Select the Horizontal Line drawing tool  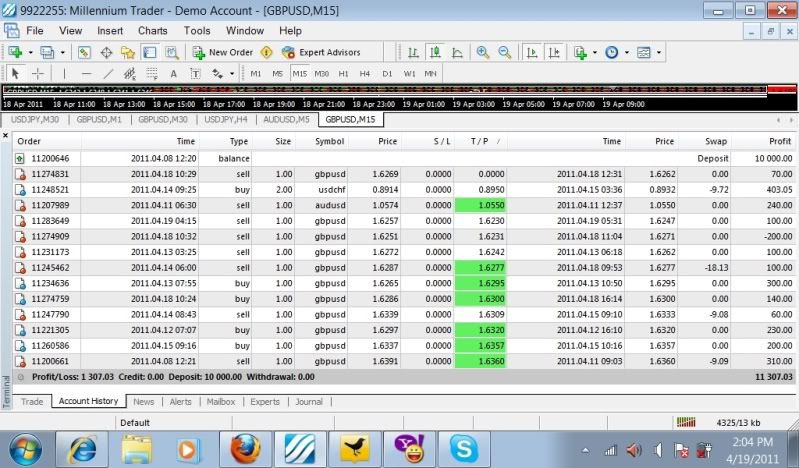point(86,73)
